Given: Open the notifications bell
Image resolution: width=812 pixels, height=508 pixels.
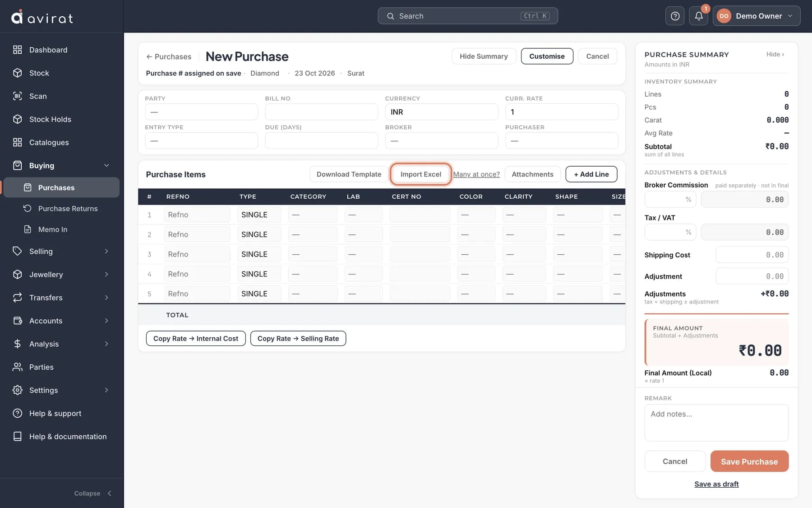Looking at the screenshot, I should coord(698,16).
